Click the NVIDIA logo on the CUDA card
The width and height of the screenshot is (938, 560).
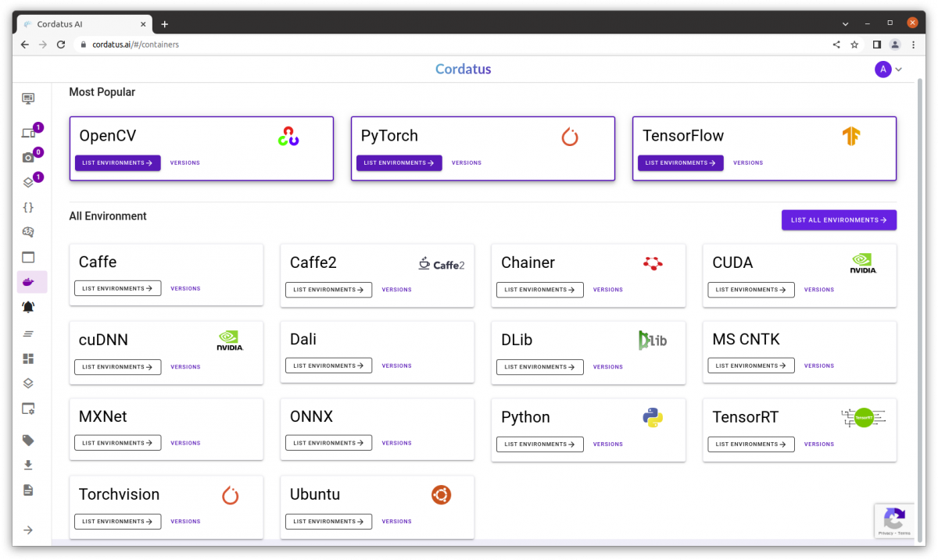pyautogui.click(x=863, y=262)
